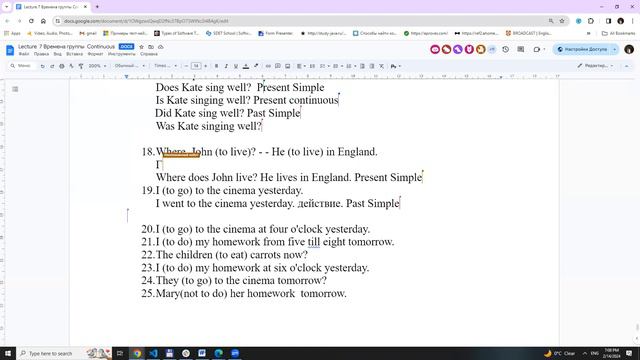Open the Файл menu

pos(24,54)
